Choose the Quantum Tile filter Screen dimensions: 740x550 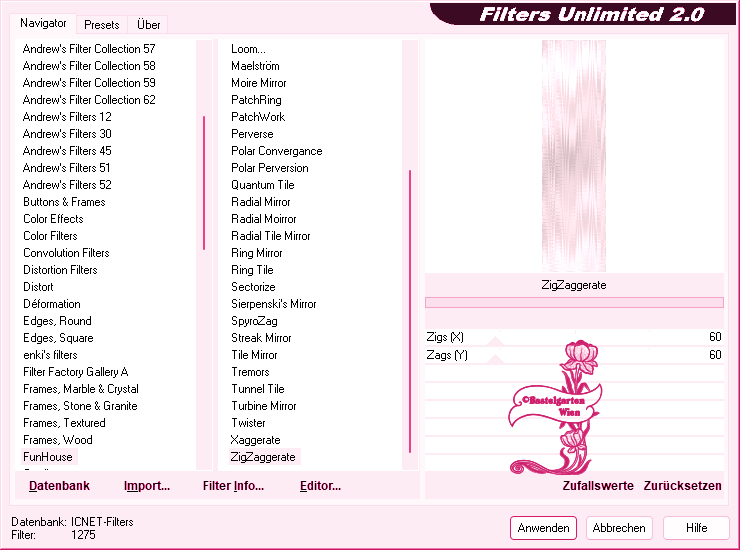262,185
